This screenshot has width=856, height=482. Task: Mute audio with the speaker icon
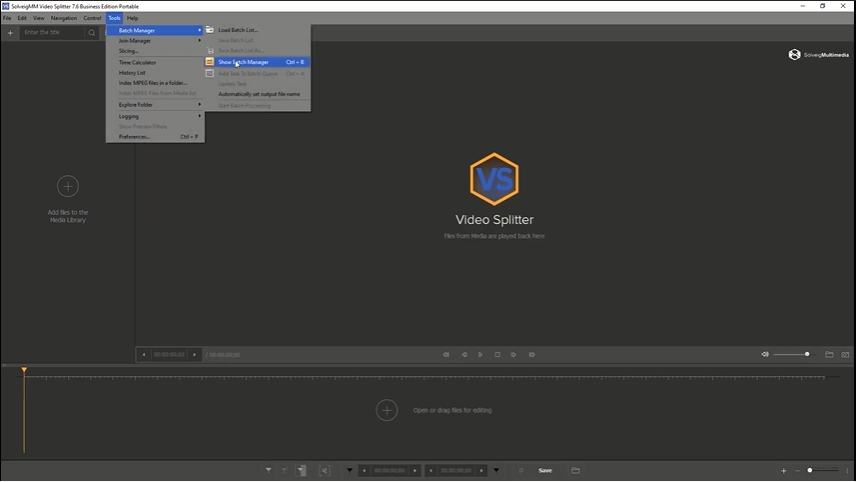click(x=765, y=355)
